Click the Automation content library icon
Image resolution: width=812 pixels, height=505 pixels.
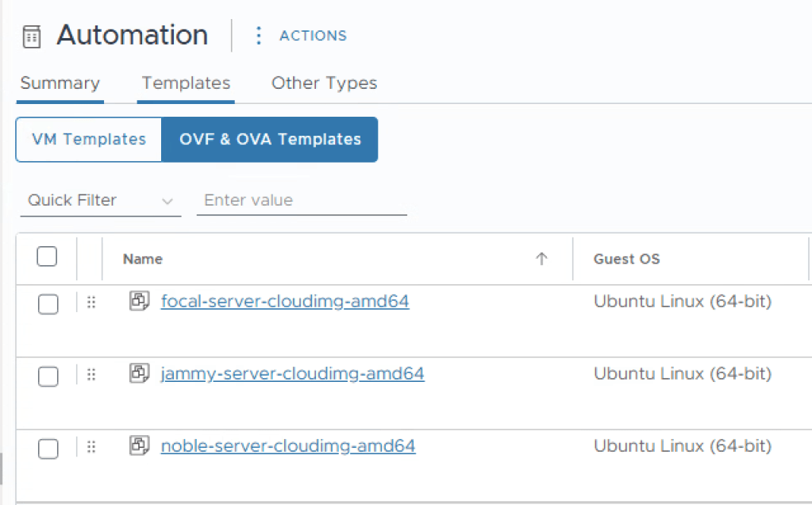[32, 37]
